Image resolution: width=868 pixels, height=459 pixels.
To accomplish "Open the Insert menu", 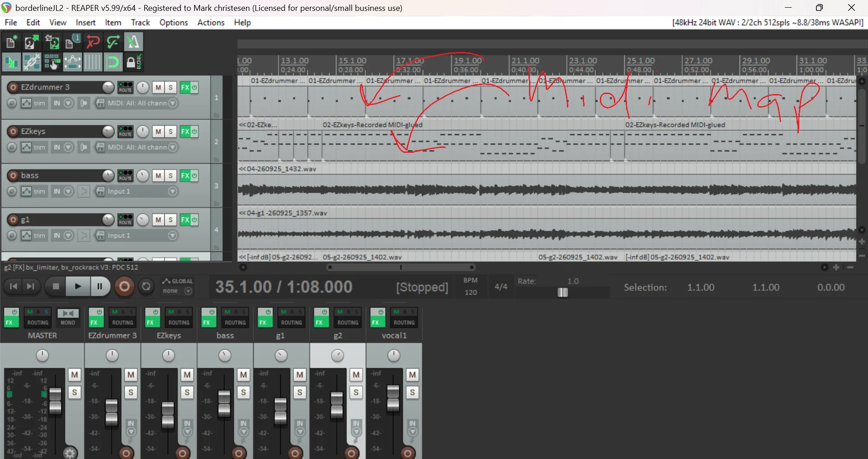I will click(x=85, y=23).
